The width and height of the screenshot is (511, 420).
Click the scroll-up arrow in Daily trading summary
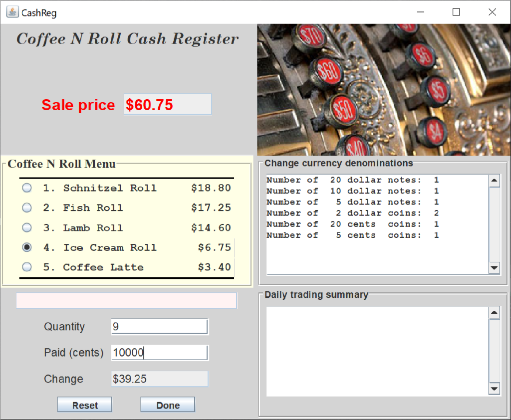click(494, 312)
